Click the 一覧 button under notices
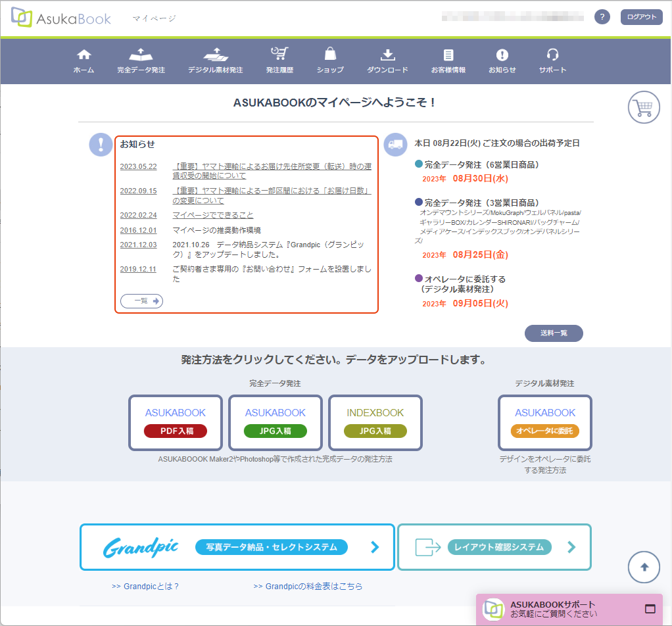Viewport: 672px width, 626px height. pos(141,301)
